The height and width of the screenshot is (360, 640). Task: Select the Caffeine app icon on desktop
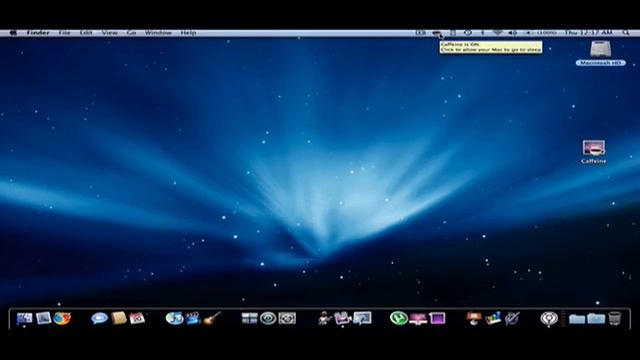(x=594, y=152)
